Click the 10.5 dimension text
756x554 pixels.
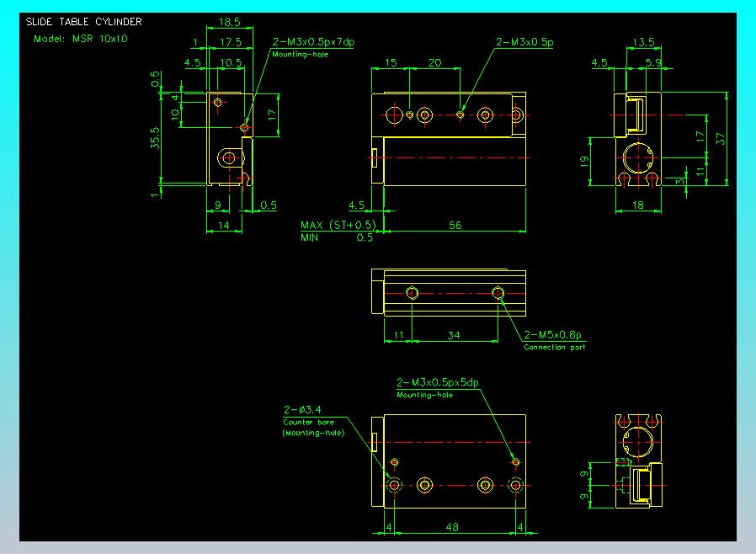(231, 62)
